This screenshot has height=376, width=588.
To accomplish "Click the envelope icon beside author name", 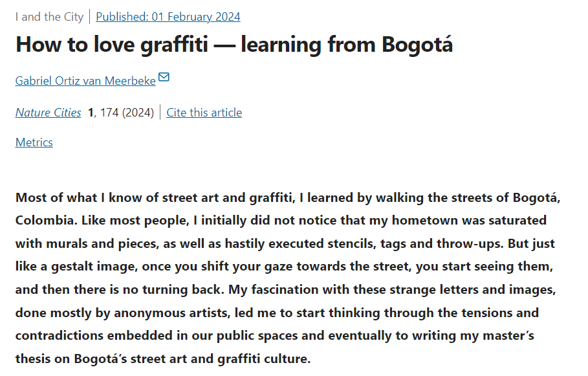I will tap(164, 77).
